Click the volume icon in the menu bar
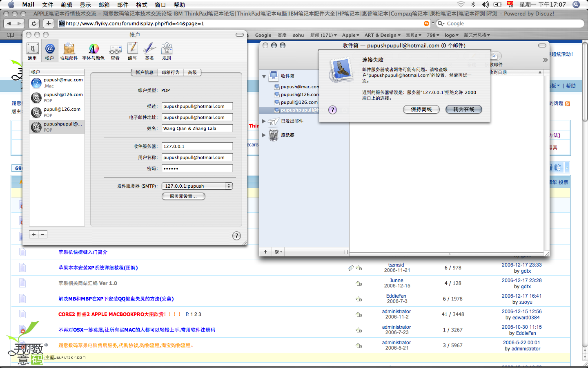The height and width of the screenshot is (368, 588). 485,4
